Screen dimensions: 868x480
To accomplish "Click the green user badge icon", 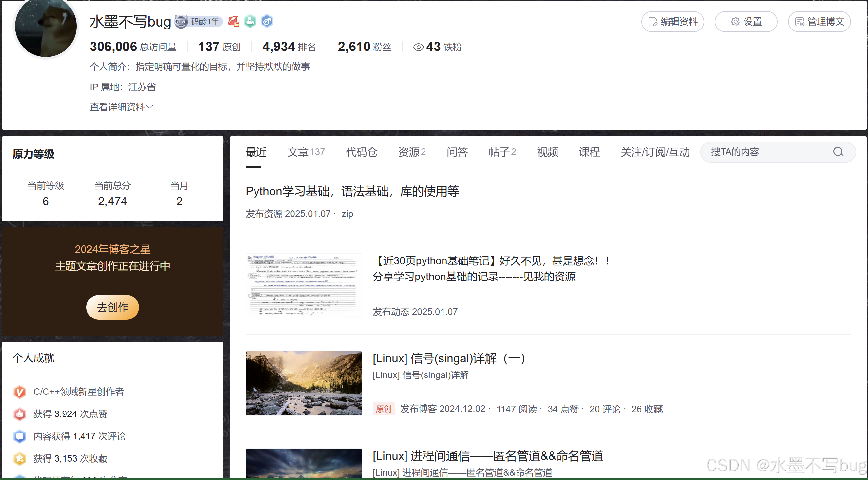I will [250, 22].
